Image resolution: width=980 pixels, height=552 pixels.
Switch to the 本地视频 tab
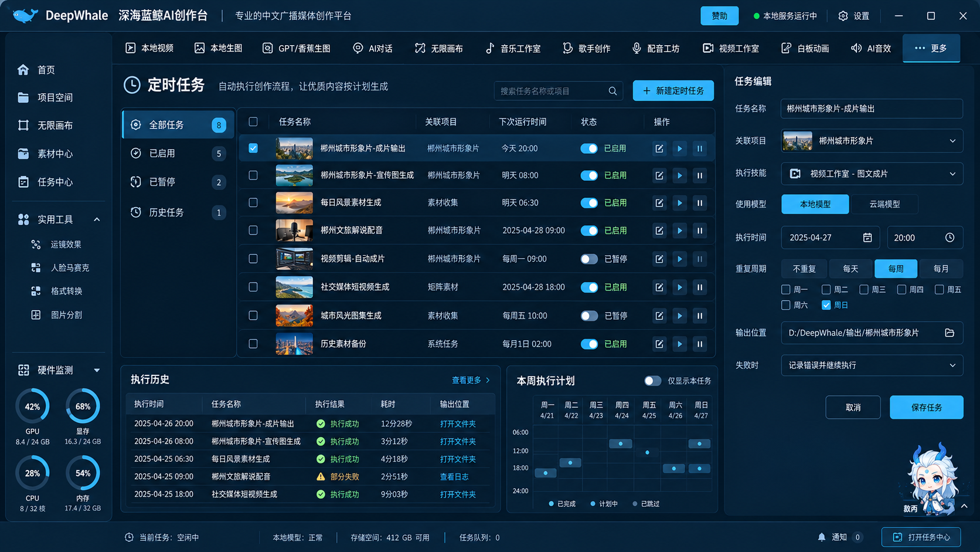[x=149, y=48]
